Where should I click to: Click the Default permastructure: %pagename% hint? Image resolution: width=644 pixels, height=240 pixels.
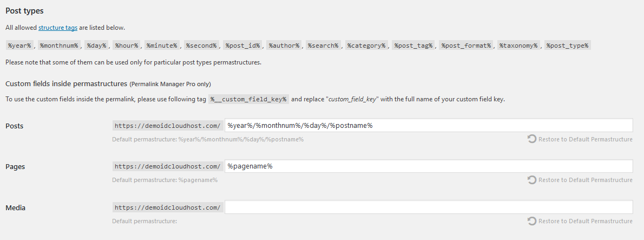tap(165, 180)
